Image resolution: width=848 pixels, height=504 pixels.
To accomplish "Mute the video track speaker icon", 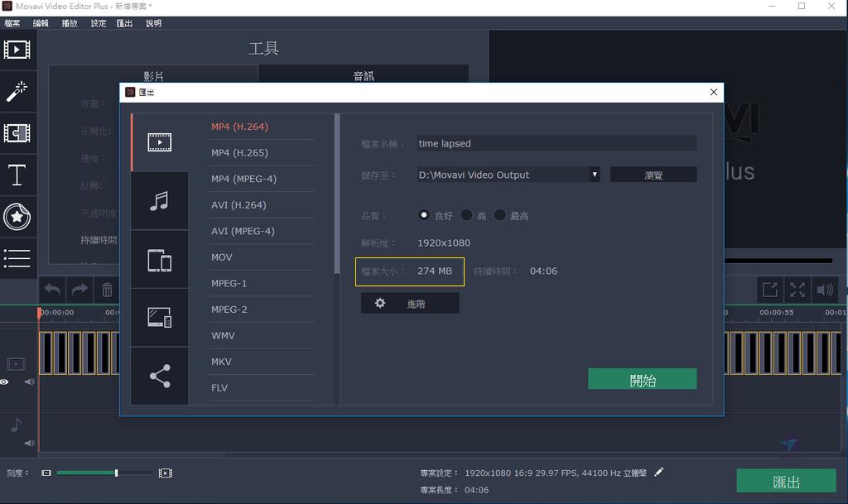I will (x=29, y=382).
